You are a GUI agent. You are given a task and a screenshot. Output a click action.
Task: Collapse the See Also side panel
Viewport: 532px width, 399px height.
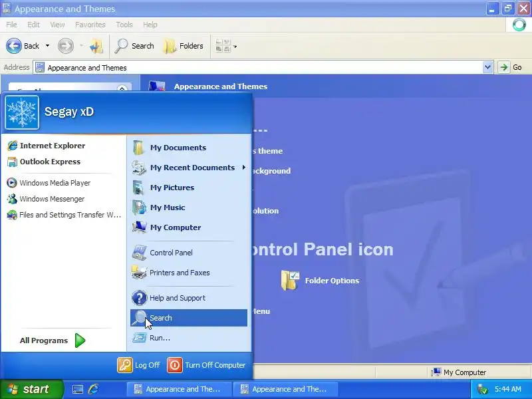122,88
